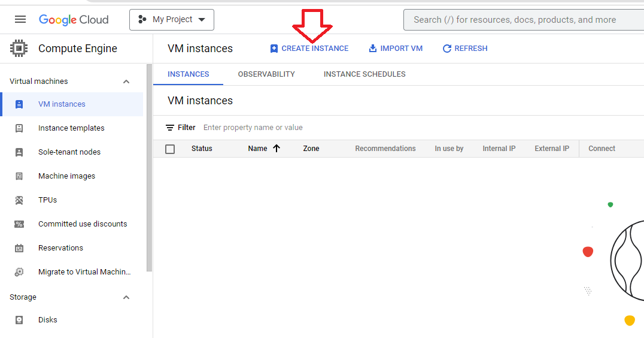Click the Status column header
This screenshot has height=338, width=644.
point(202,149)
